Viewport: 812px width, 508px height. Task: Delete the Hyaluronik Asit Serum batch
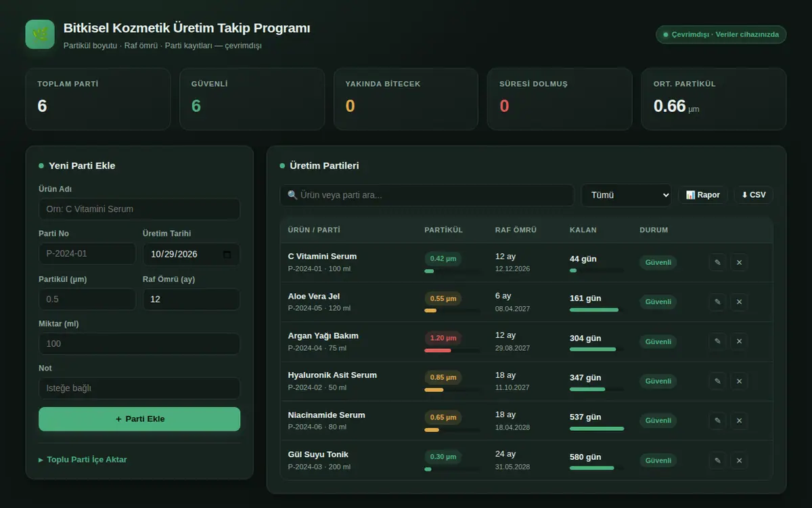tap(739, 381)
